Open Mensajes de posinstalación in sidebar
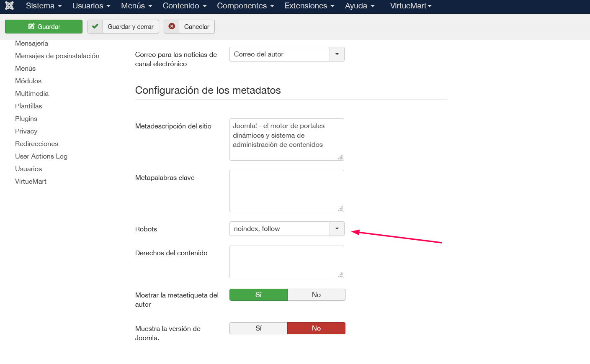 click(57, 56)
